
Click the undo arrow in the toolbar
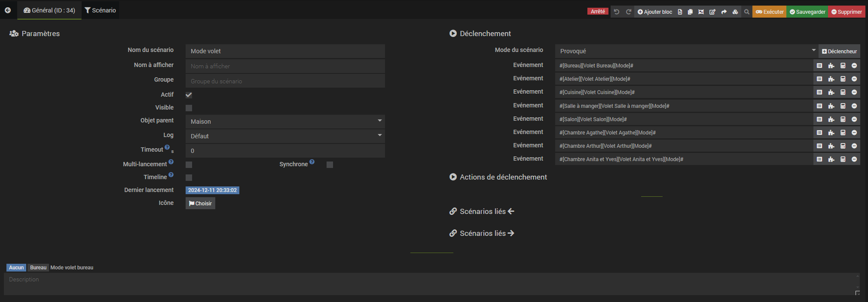tap(617, 12)
